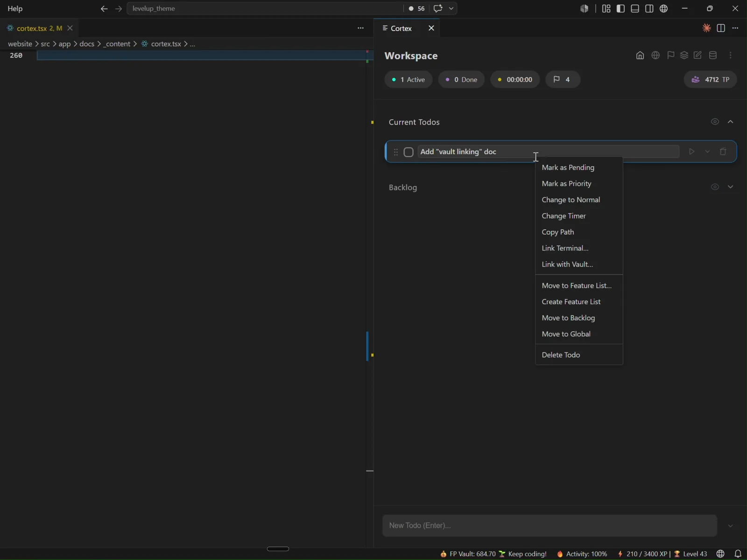Click the 1 Active filter pill
The height and width of the screenshot is (560, 747).
point(409,80)
